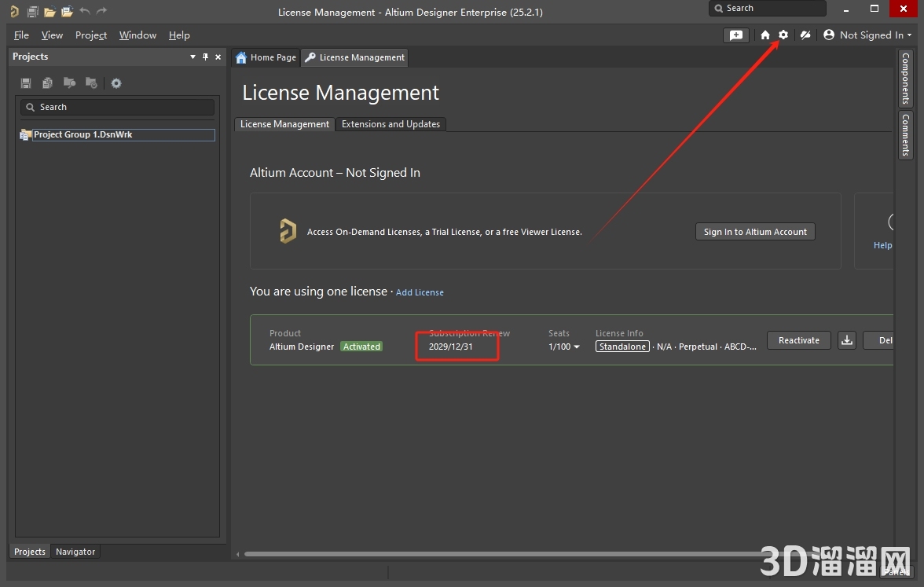Image resolution: width=924 pixels, height=587 pixels.
Task: Click the Altium Designer product name
Action: click(302, 347)
